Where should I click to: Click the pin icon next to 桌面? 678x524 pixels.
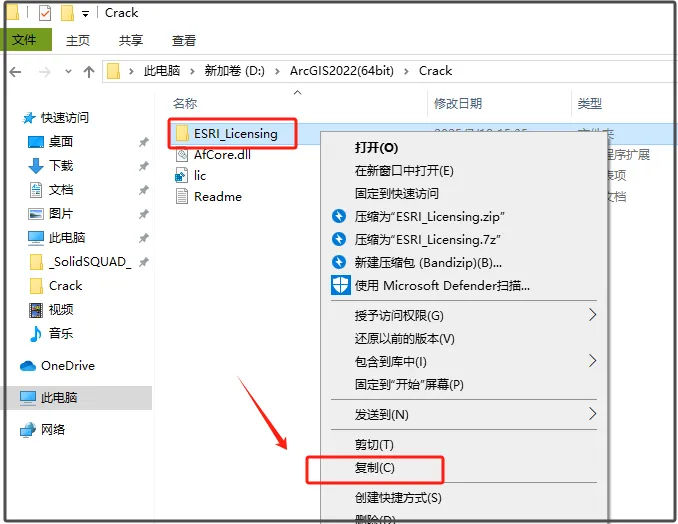pyautogui.click(x=144, y=142)
